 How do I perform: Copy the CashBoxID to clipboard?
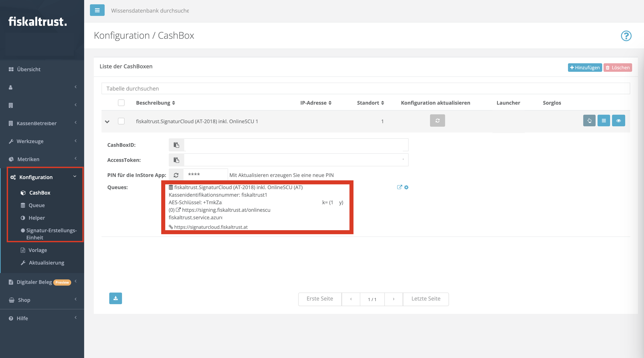[176, 145]
